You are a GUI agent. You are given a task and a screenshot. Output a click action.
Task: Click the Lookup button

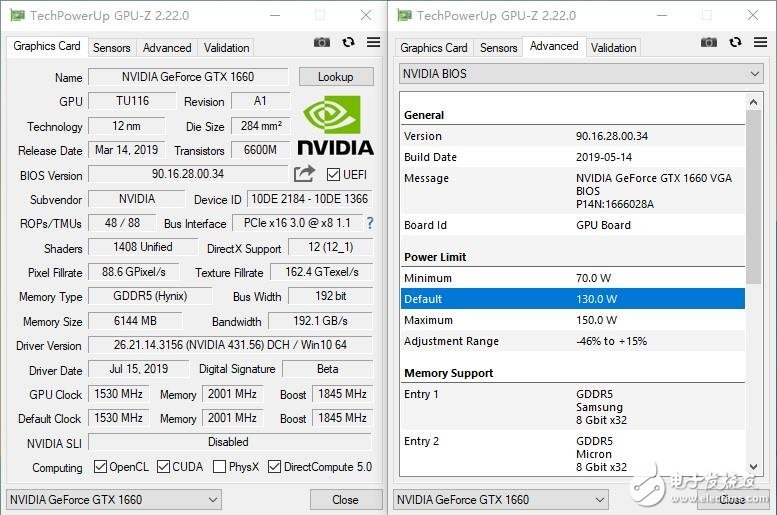(x=336, y=77)
